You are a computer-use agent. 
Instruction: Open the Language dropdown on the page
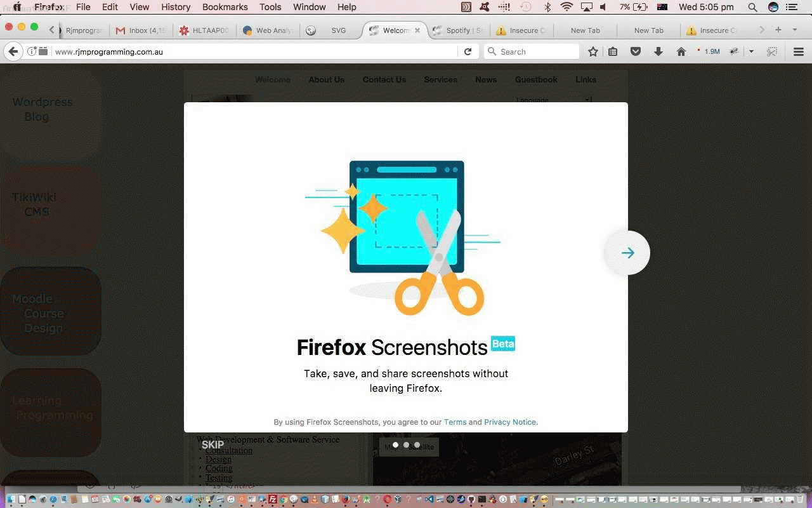[x=553, y=100]
